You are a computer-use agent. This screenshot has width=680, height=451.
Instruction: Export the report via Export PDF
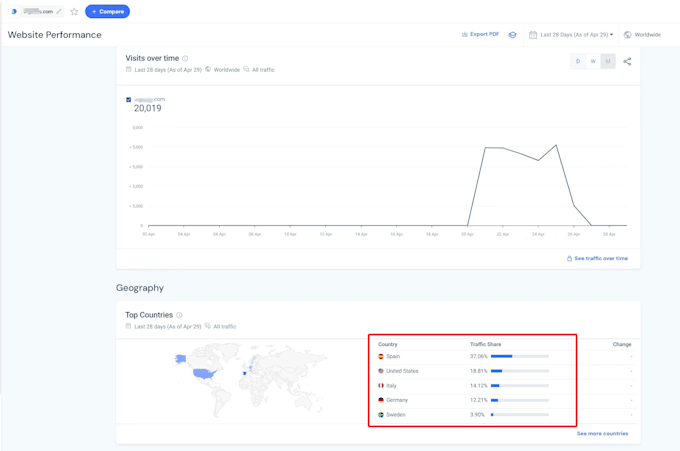tap(481, 34)
